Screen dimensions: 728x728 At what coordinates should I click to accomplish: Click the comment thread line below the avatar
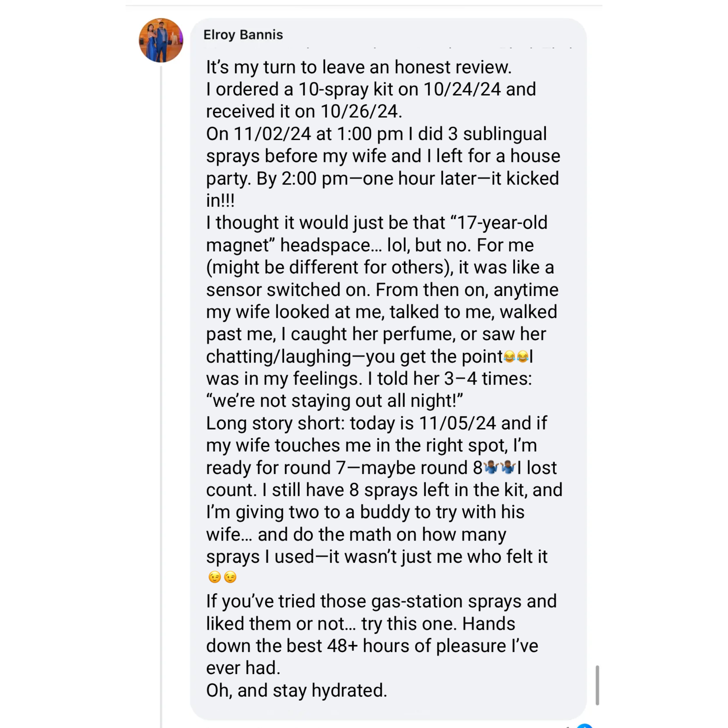(x=161, y=377)
